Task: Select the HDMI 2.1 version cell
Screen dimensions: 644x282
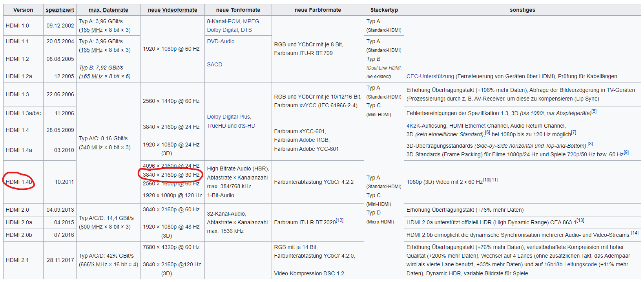Action: click(x=23, y=260)
